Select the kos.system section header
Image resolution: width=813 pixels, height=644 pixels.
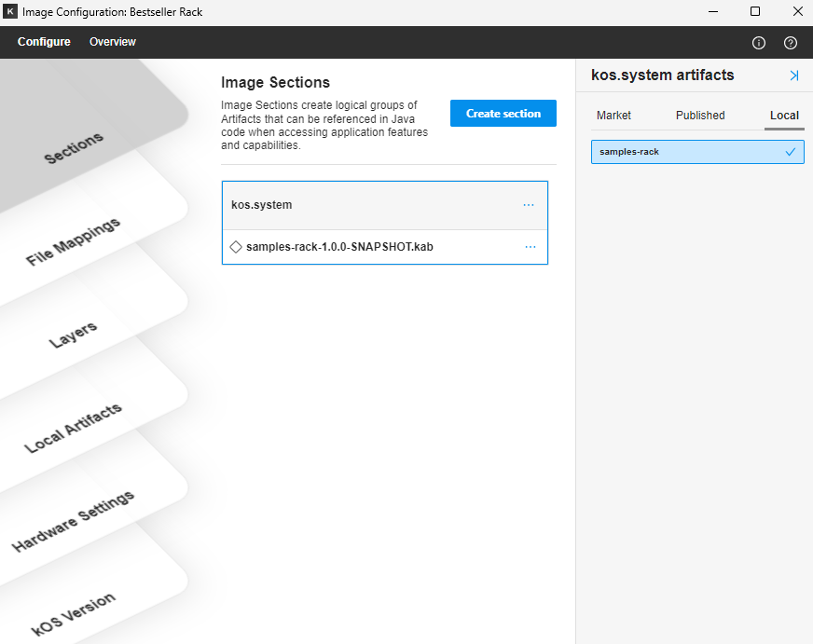(x=385, y=205)
